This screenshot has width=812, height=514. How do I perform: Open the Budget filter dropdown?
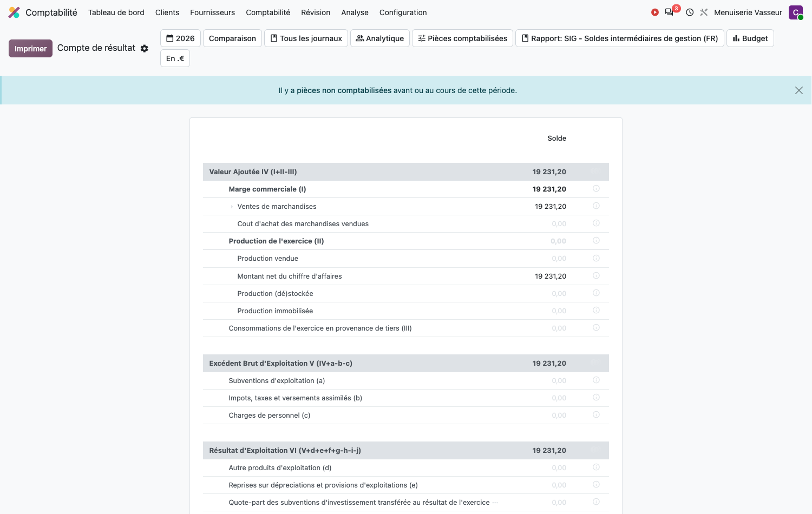pos(750,38)
